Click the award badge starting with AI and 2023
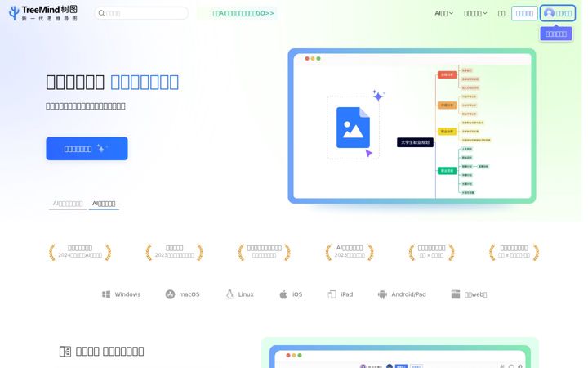Viewport: 588px width, 368px height. tap(350, 252)
